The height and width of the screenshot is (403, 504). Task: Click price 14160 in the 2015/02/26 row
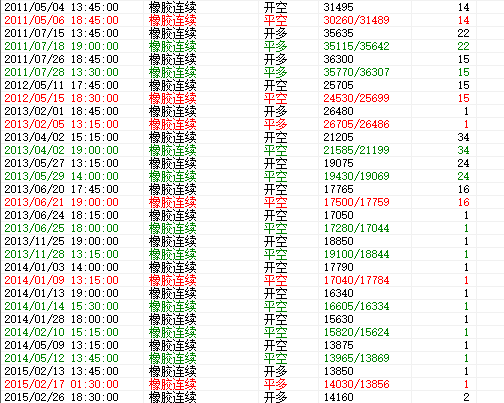(x=338, y=397)
